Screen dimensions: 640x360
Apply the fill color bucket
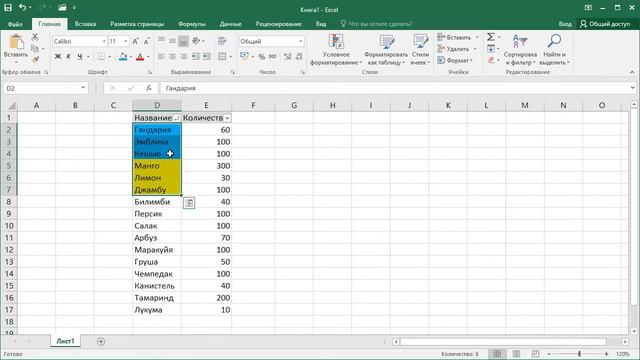pos(123,56)
